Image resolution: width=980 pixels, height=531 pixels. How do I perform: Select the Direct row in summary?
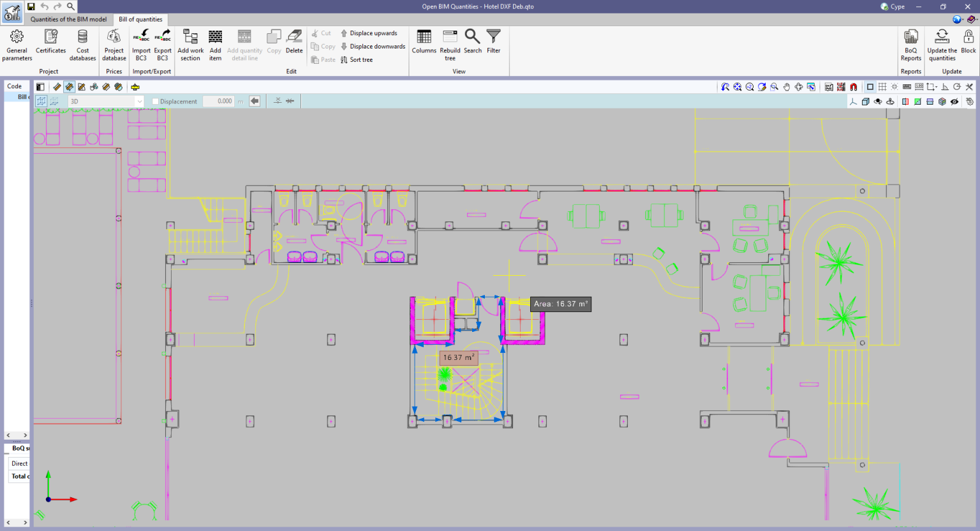[x=19, y=463]
